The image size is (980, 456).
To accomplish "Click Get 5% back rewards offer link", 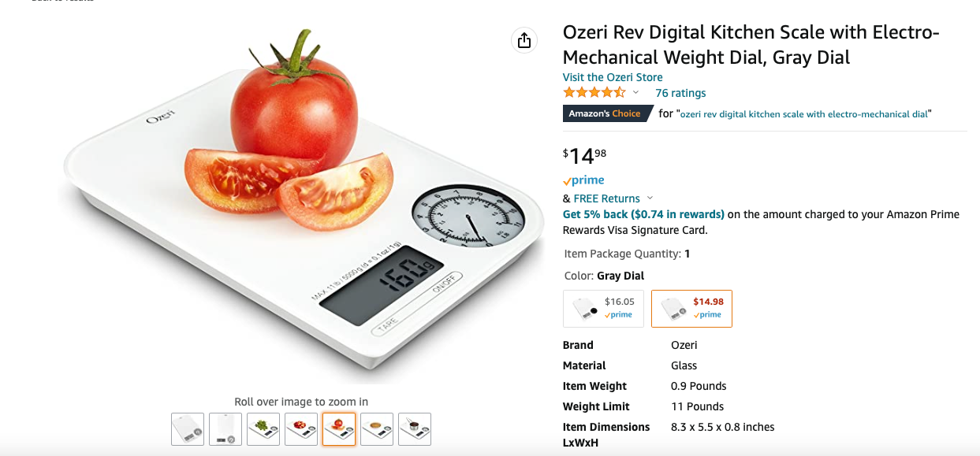I will 643,214.
